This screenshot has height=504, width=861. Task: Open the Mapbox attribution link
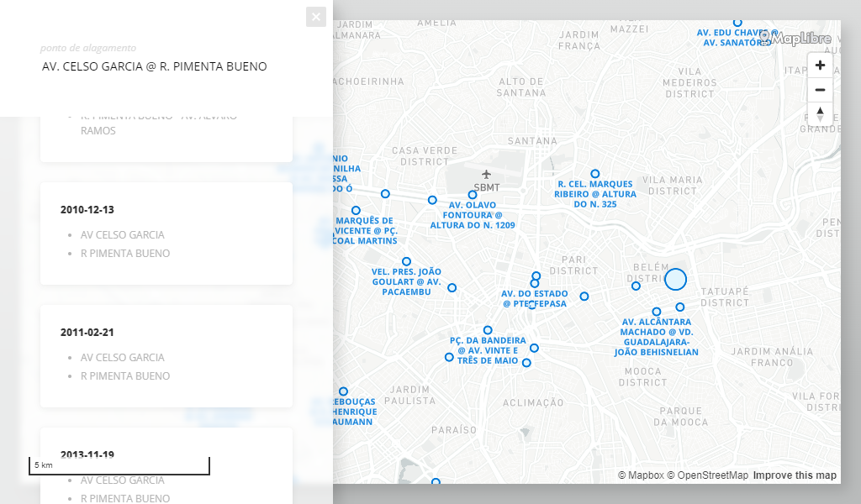[641, 475]
